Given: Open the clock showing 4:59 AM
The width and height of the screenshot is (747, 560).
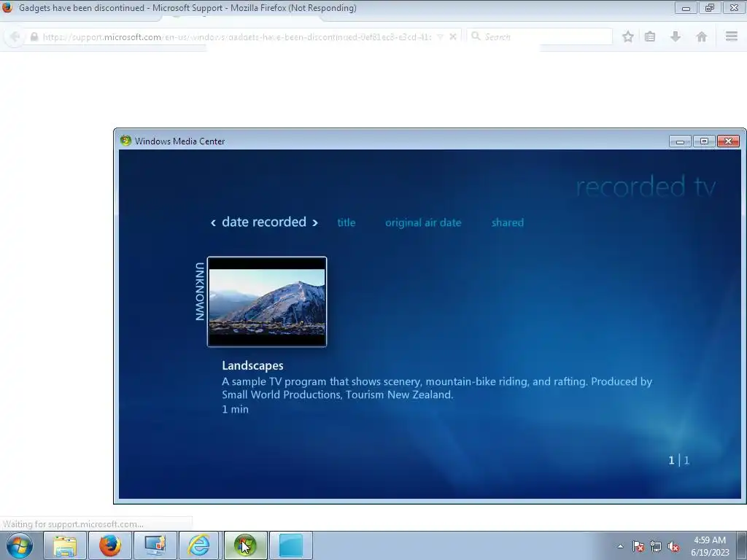Looking at the screenshot, I should pos(710,546).
